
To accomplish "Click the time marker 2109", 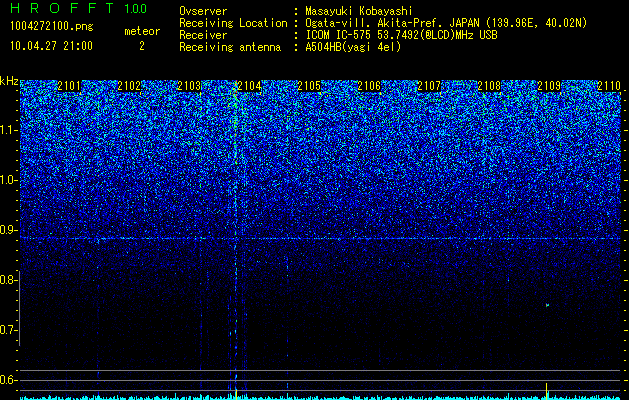I will pos(549,86).
